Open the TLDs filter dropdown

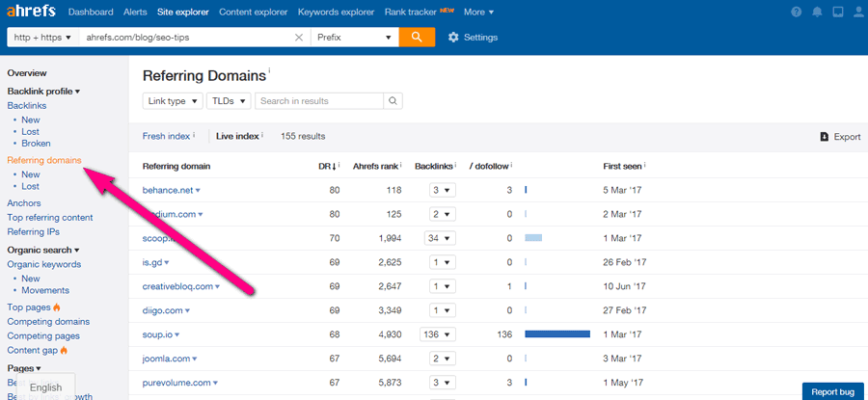point(229,100)
